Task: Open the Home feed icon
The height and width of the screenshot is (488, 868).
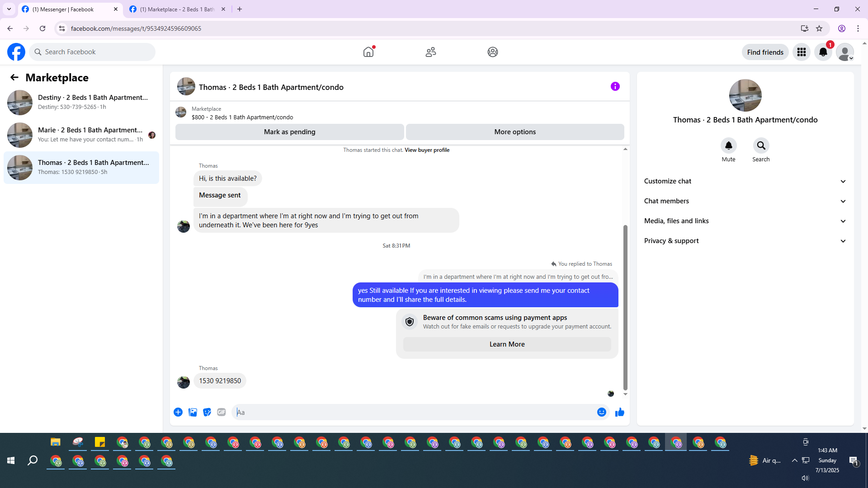Action: coord(368,52)
